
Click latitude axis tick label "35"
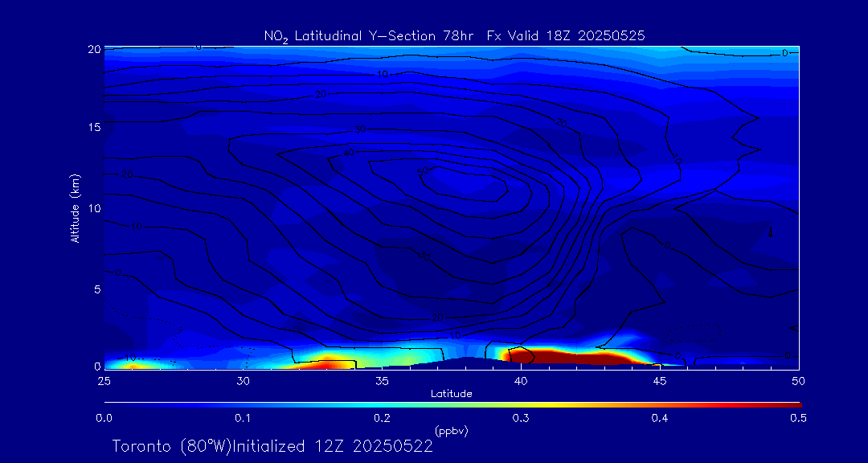coord(382,380)
